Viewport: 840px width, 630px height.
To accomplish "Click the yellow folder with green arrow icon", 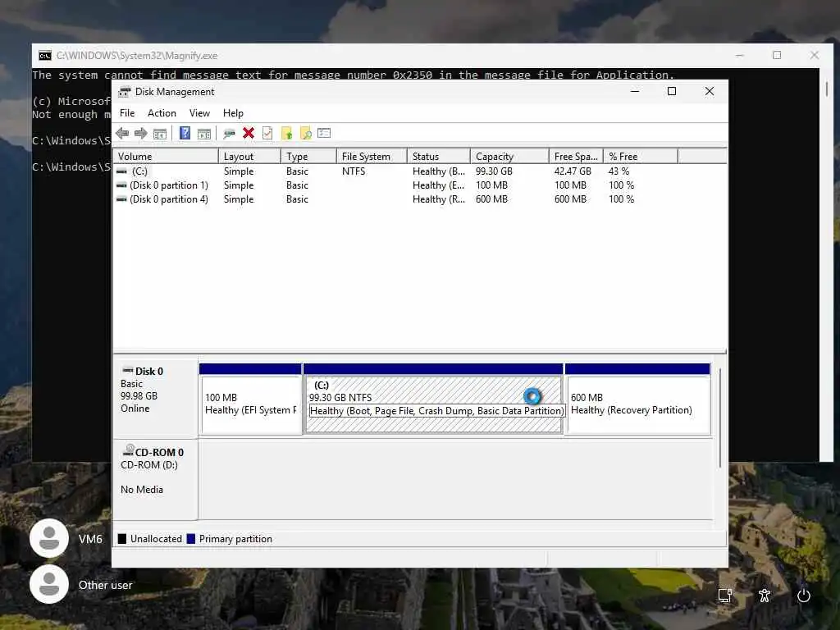I will (x=286, y=134).
